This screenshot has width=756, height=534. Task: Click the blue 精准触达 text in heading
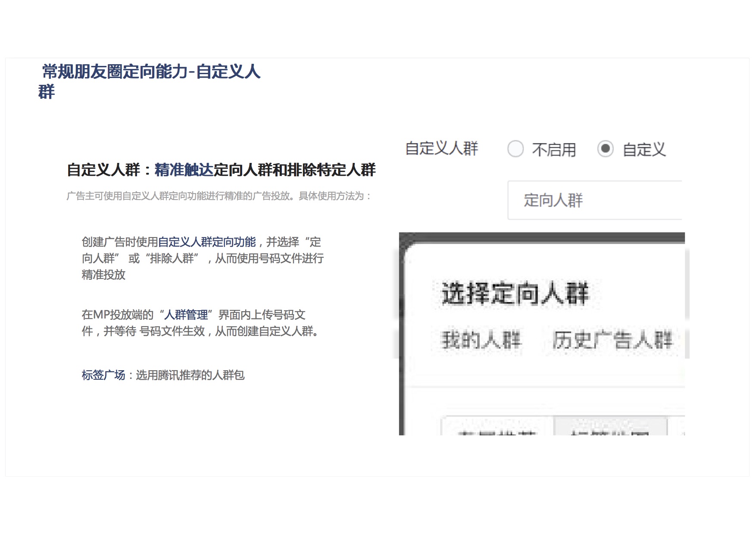[x=184, y=170]
